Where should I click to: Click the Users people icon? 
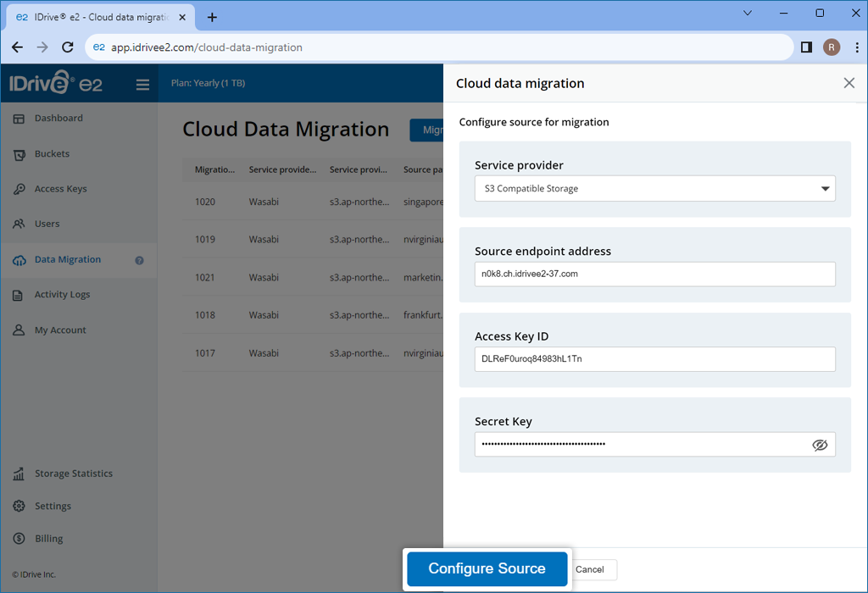(x=19, y=224)
